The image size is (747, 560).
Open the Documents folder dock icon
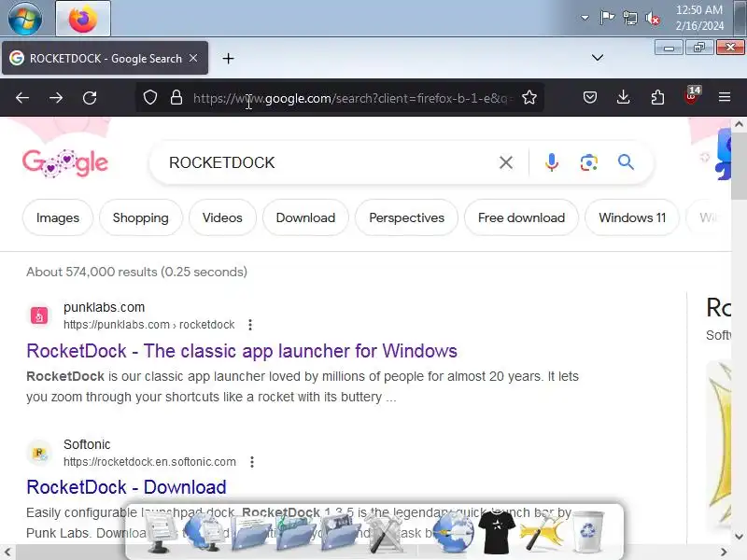[251, 533]
